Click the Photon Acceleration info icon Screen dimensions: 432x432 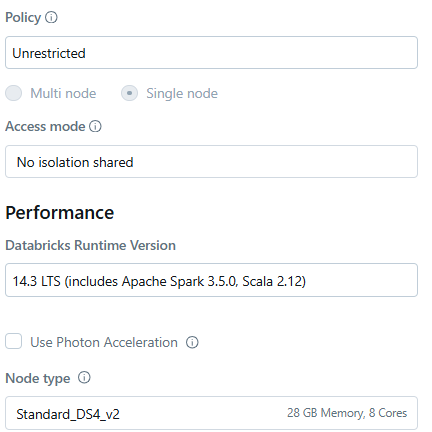pos(192,342)
